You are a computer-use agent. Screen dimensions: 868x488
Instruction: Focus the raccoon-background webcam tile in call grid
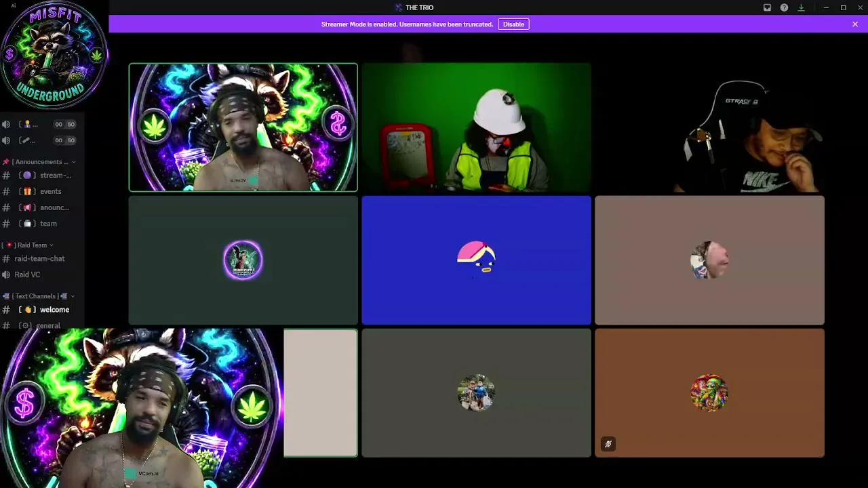click(x=243, y=127)
